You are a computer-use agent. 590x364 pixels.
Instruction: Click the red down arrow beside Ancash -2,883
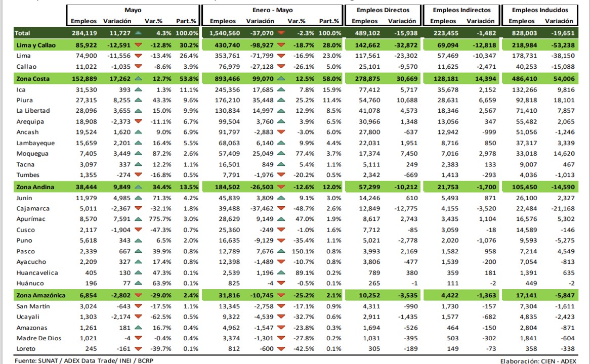pyautogui.click(x=281, y=132)
